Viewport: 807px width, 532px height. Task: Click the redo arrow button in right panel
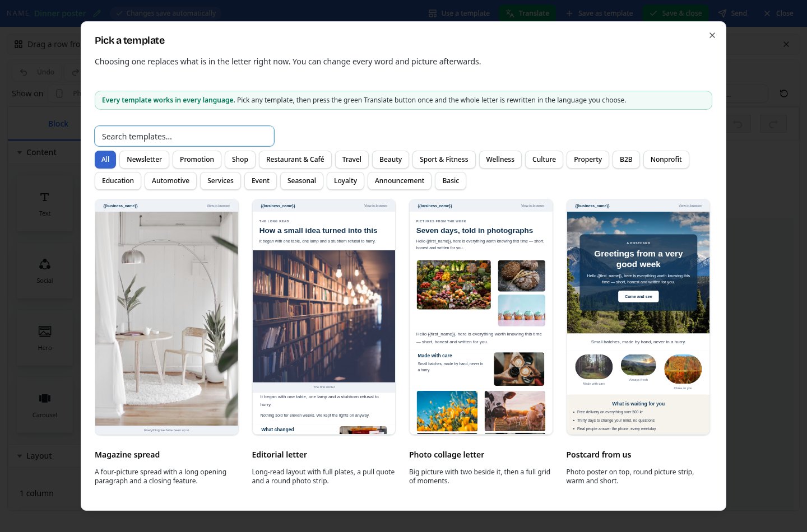(x=773, y=124)
